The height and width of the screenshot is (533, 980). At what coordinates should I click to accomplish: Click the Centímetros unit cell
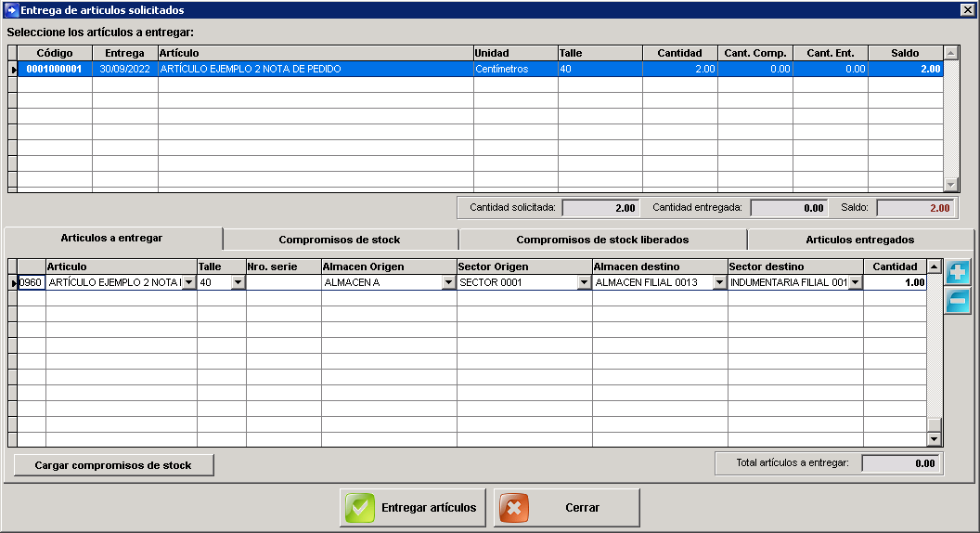pos(516,69)
